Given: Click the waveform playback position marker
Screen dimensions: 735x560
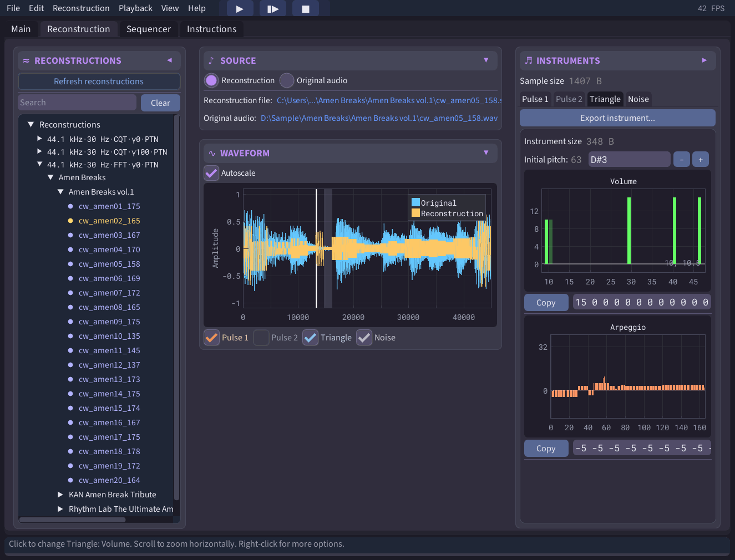Looking at the screenshot, I should click(317, 248).
